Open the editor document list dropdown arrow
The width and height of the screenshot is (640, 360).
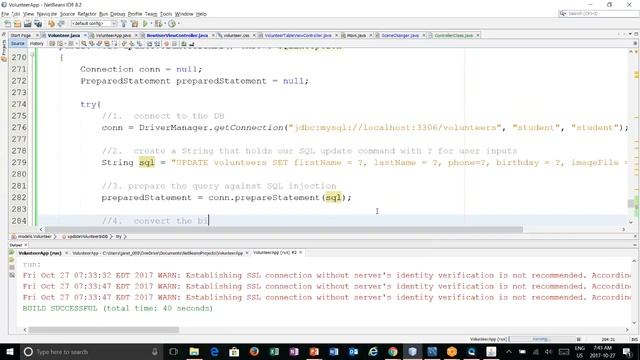[x=631, y=34]
